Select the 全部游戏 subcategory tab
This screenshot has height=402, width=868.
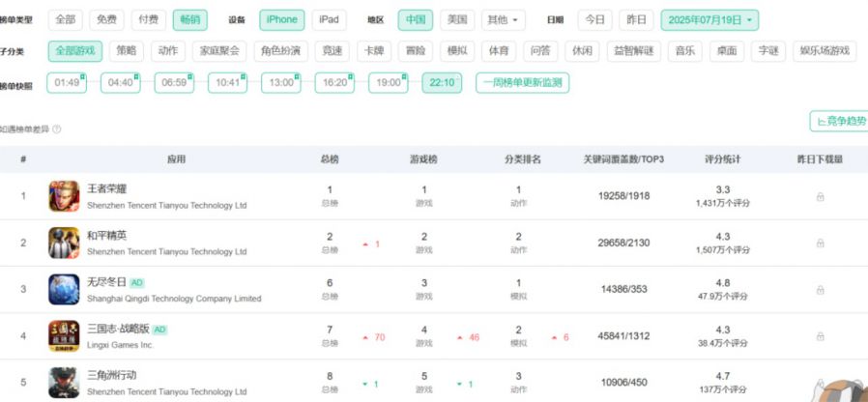pos(75,51)
